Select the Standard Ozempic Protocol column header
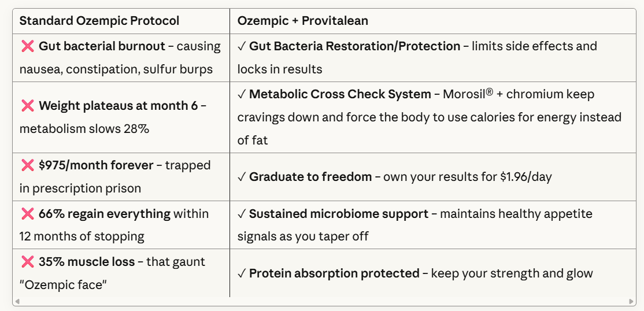This screenshot has width=644, height=311. coord(99,21)
